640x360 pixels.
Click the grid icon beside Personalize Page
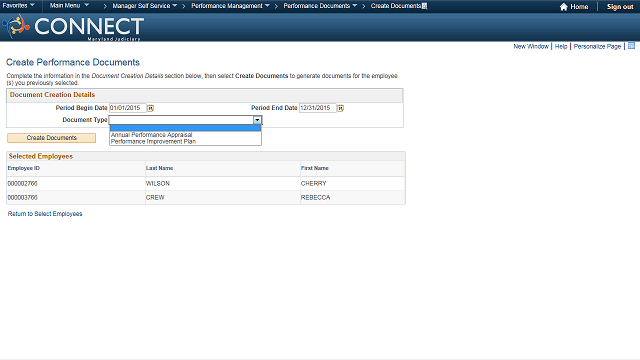coord(631,46)
